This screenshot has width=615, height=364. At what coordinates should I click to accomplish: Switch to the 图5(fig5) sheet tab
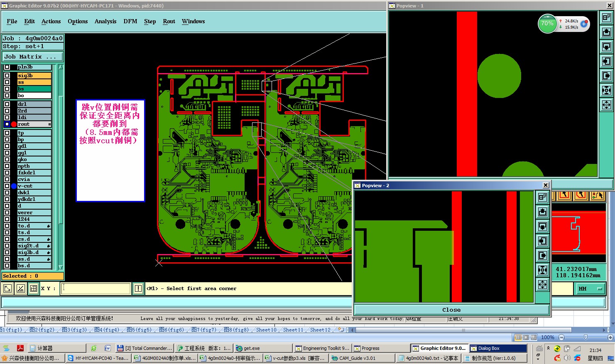(x=139, y=330)
